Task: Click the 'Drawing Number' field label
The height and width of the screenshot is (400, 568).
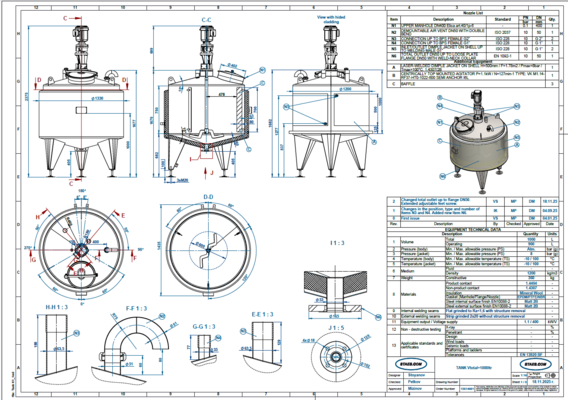Action: point(447,382)
